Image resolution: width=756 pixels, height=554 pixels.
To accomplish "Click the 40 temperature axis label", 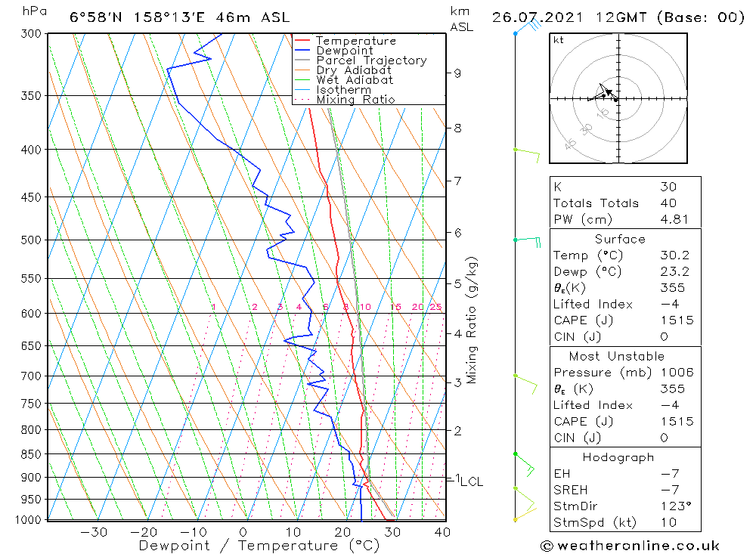I will (442, 532).
